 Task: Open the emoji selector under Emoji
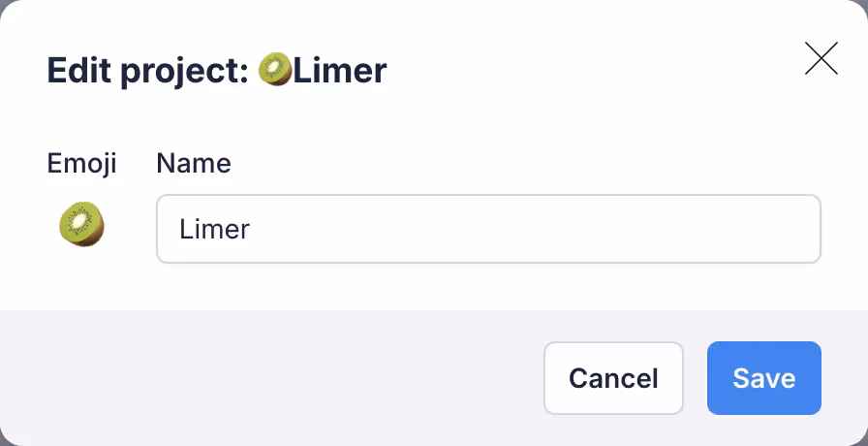[81, 225]
